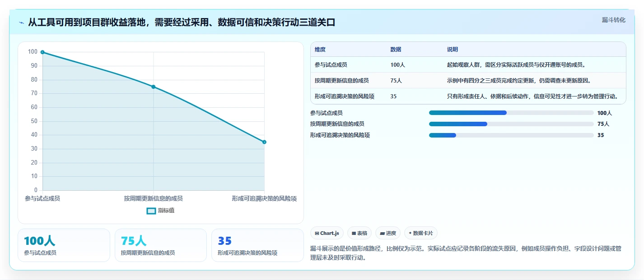Click table cell 按周期更新信息的成员
644x280 pixels.
pyautogui.click(x=342, y=81)
